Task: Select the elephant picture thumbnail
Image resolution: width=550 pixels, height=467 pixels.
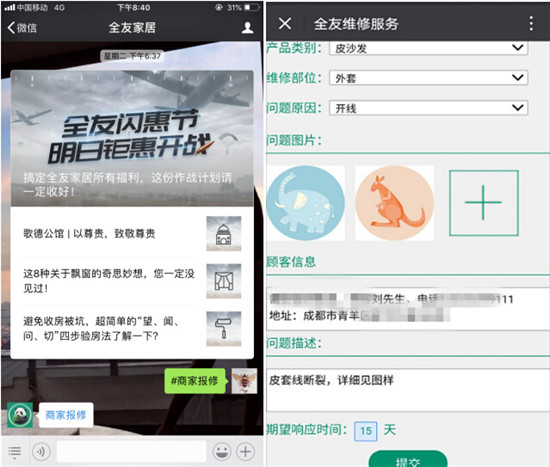Action: [306, 203]
